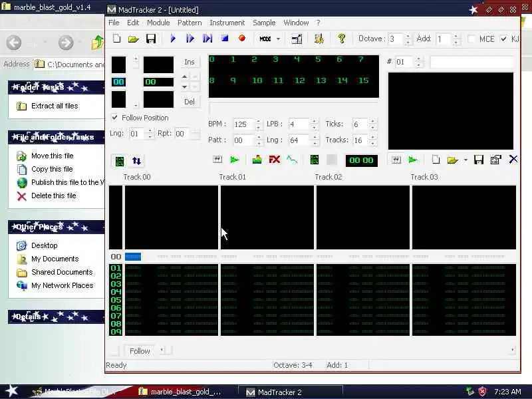
Task: Open a module with the folder icon
Action: 134,39
